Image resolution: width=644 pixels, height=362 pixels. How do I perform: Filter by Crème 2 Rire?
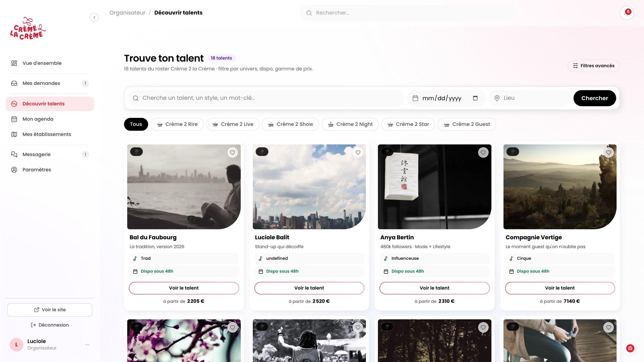pyautogui.click(x=177, y=124)
